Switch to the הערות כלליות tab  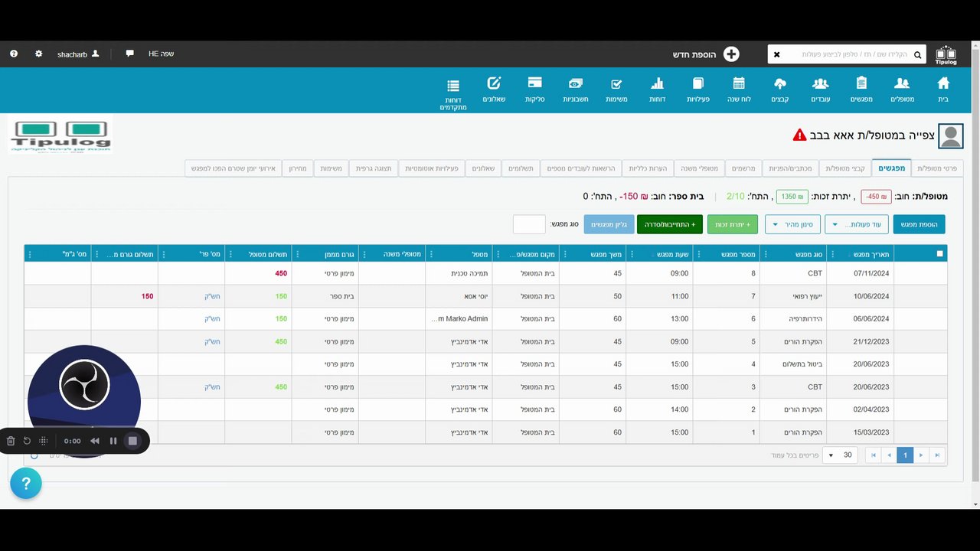tap(648, 168)
